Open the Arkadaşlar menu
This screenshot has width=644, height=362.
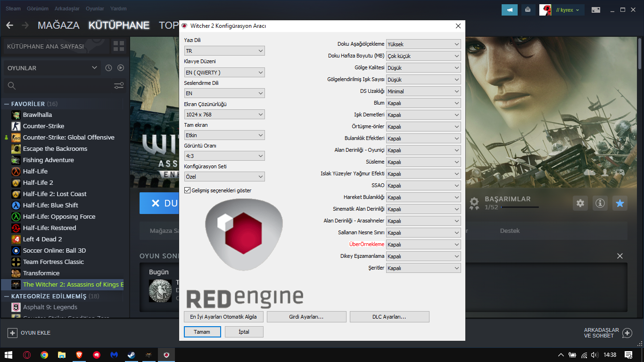pos(66,8)
